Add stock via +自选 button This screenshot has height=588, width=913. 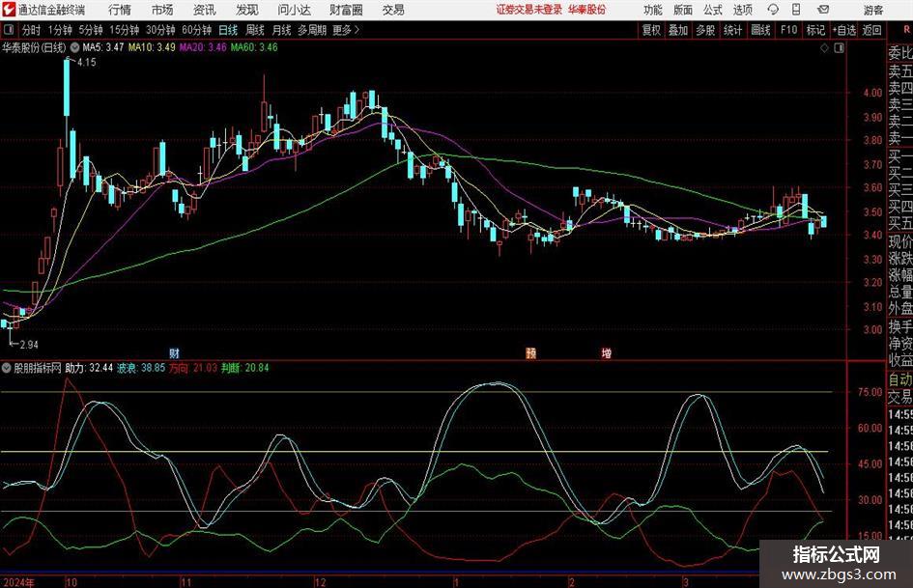click(x=843, y=30)
